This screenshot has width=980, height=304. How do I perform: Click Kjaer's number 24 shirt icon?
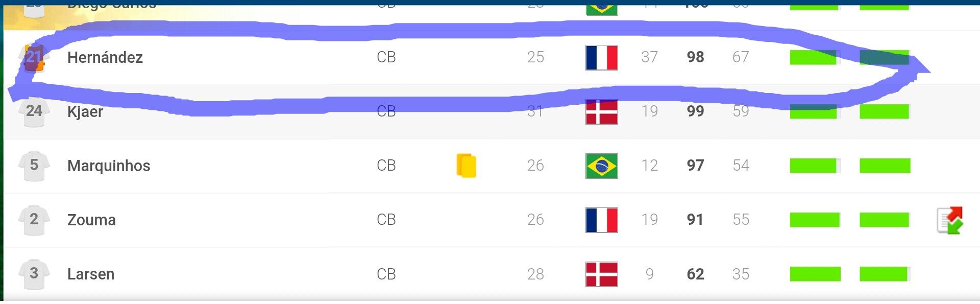34,111
